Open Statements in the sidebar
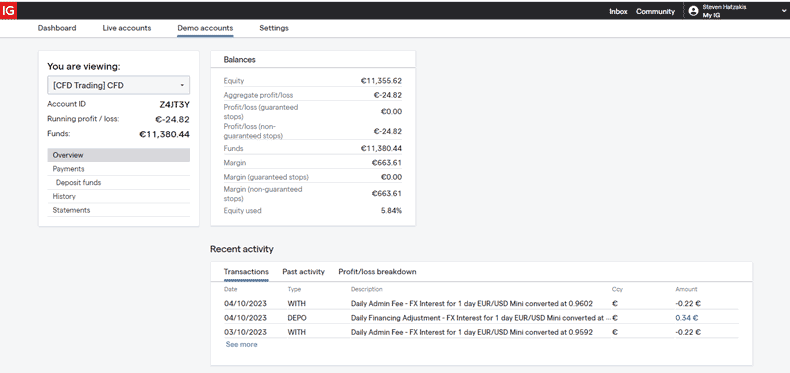Screen dimensions: 790x373 tap(118, 210)
